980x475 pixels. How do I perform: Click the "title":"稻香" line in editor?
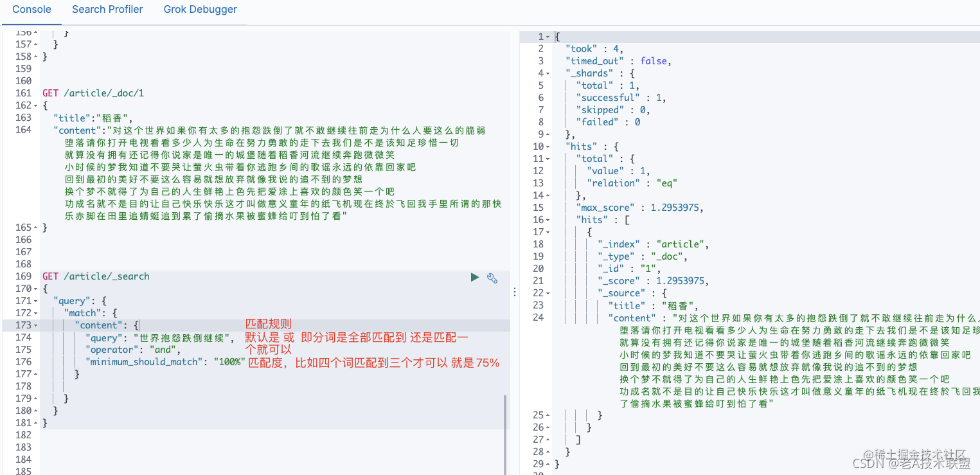tap(93, 118)
